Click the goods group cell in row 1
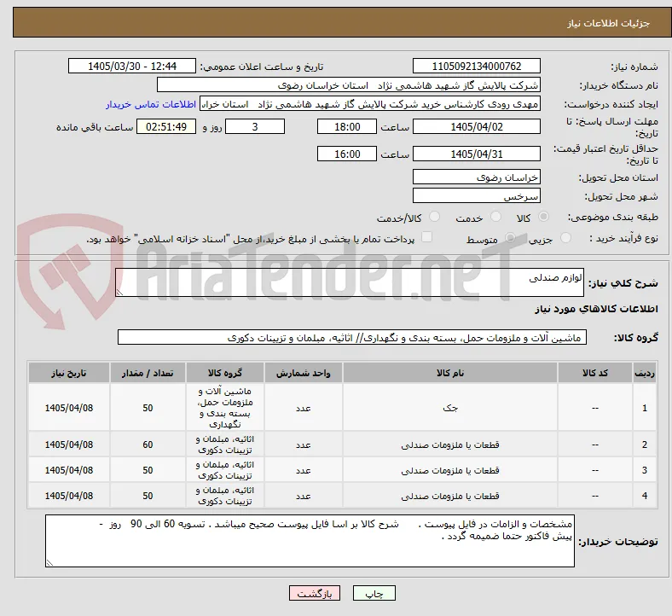Screen dimensions: 672x616 [225, 408]
